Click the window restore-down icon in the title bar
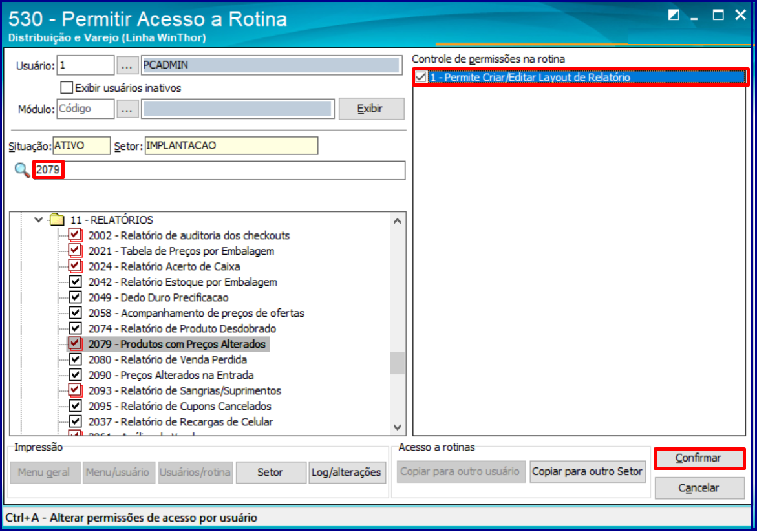The width and height of the screenshot is (757, 532). point(674,15)
